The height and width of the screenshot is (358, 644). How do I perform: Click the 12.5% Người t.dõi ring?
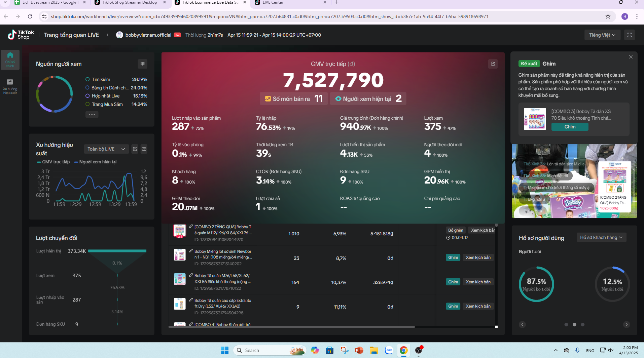[612, 284]
